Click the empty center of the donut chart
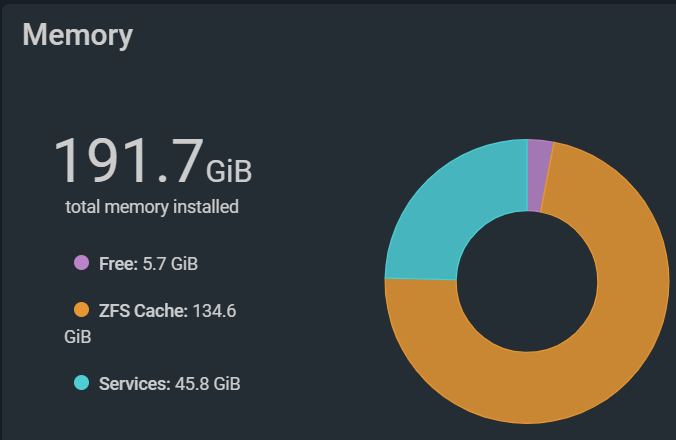Viewport: 676px width, 440px height. point(527,281)
